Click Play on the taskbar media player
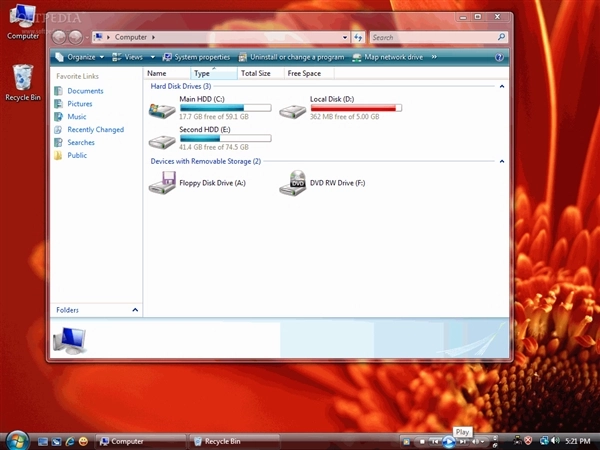 click(x=448, y=442)
